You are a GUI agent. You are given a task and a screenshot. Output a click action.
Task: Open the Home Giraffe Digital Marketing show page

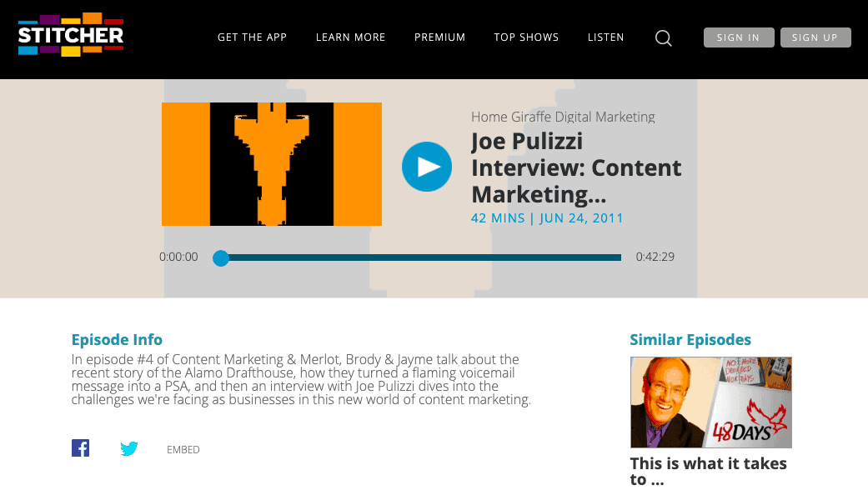[x=563, y=117]
